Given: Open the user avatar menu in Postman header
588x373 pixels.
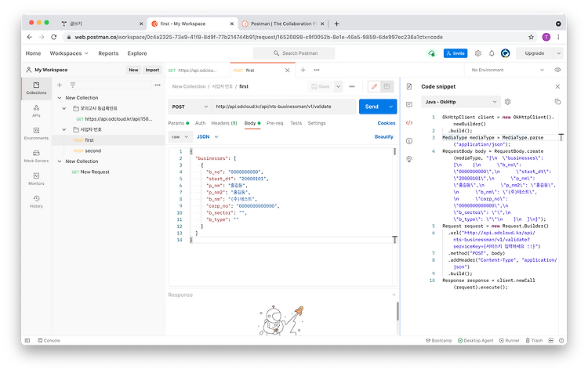Looking at the screenshot, I should [x=505, y=53].
